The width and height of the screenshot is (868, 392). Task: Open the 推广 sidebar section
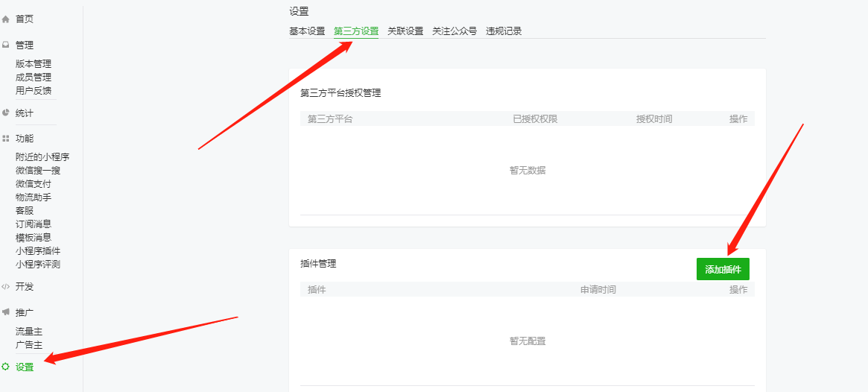coord(25,312)
